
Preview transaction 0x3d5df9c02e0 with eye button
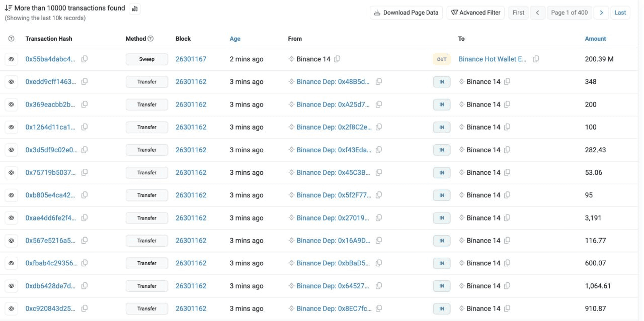(12, 150)
